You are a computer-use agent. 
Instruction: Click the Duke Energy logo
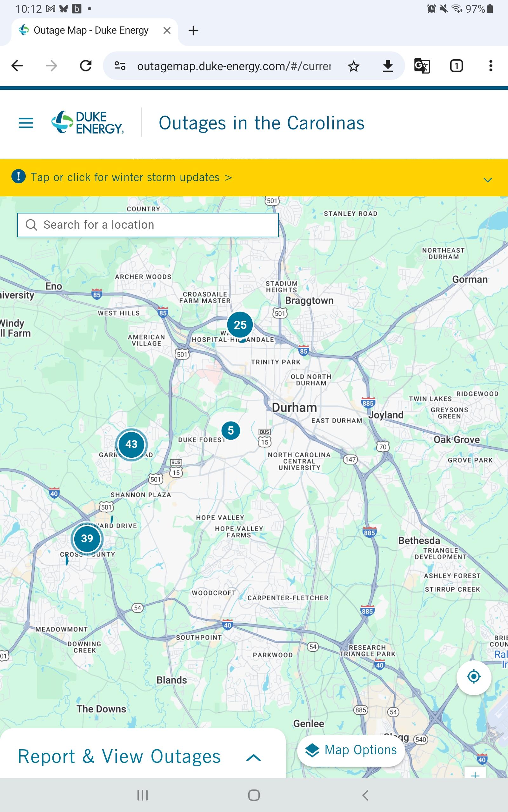pos(88,122)
